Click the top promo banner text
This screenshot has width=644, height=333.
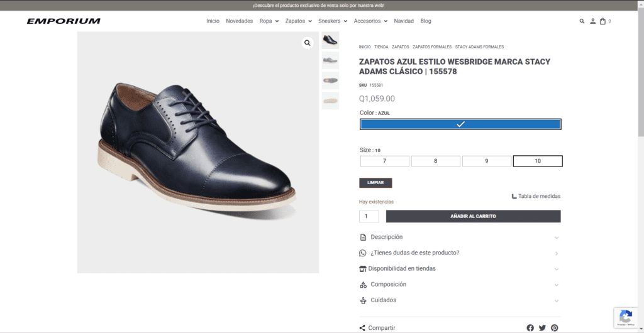319,6
